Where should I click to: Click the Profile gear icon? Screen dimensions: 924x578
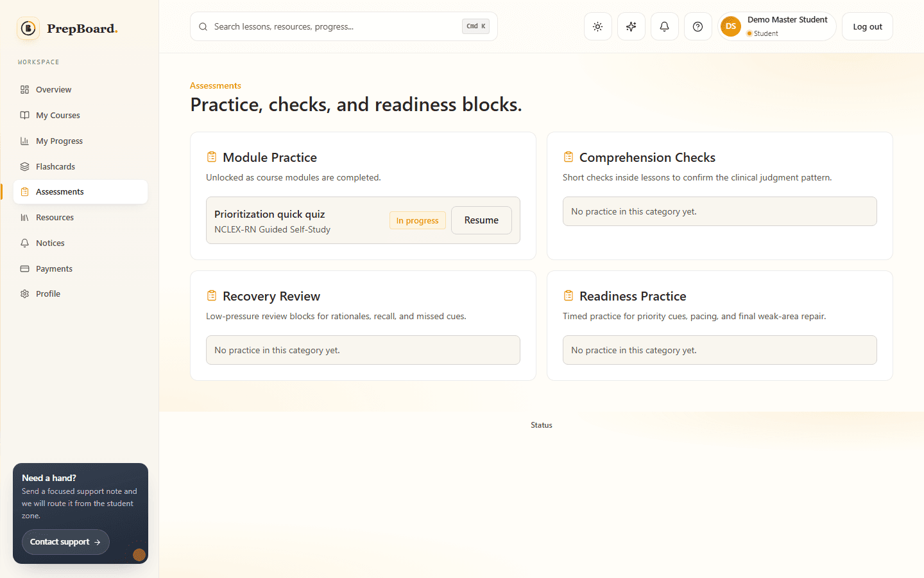tap(24, 293)
